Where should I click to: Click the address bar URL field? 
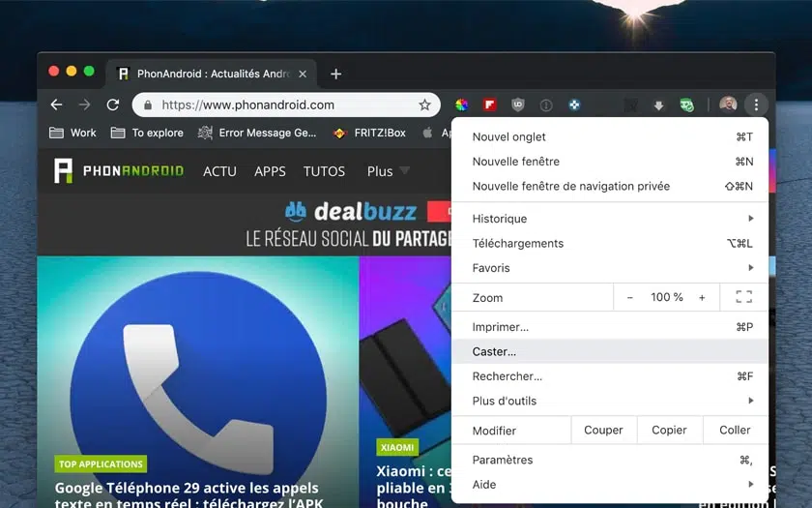(x=286, y=105)
